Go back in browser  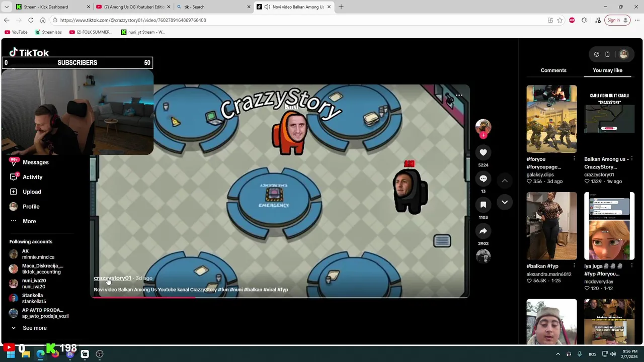click(7, 20)
